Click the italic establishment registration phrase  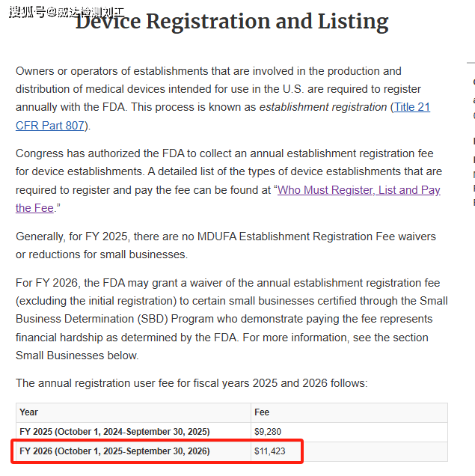(x=323, y=107)
